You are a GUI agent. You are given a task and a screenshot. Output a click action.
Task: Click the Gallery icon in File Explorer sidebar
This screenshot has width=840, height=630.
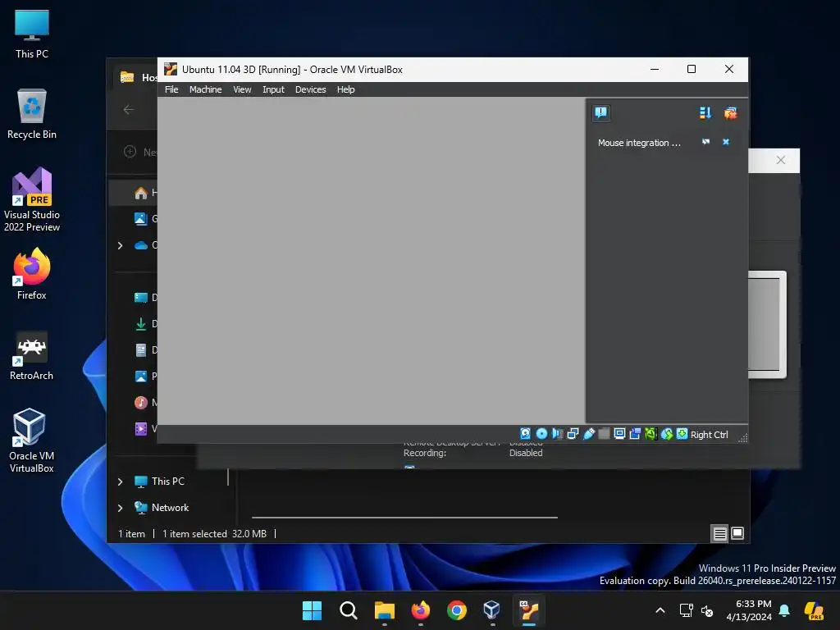tap(141, 218)
